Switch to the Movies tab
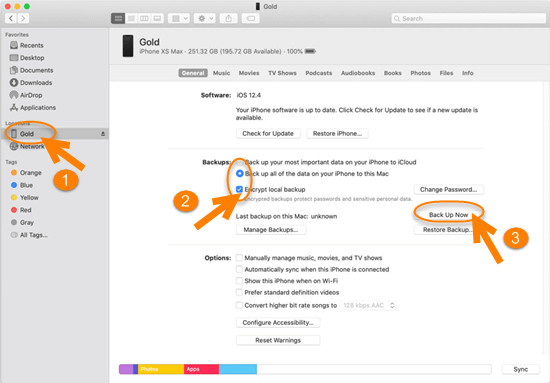This screenshot has width=550, height=383. click(249, 73)
